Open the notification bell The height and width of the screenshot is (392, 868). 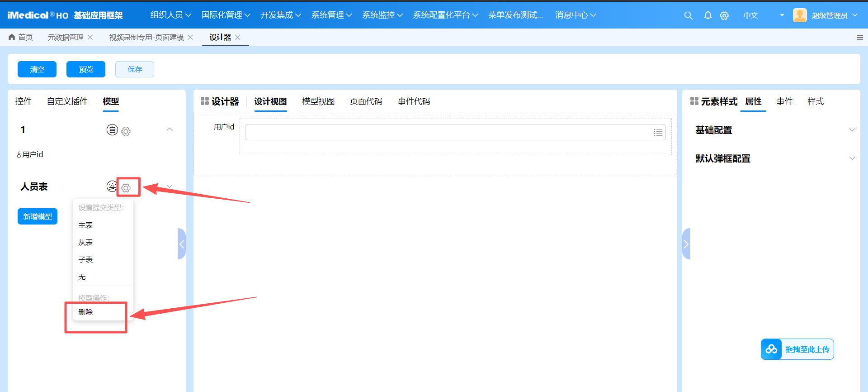click(708, 15)
